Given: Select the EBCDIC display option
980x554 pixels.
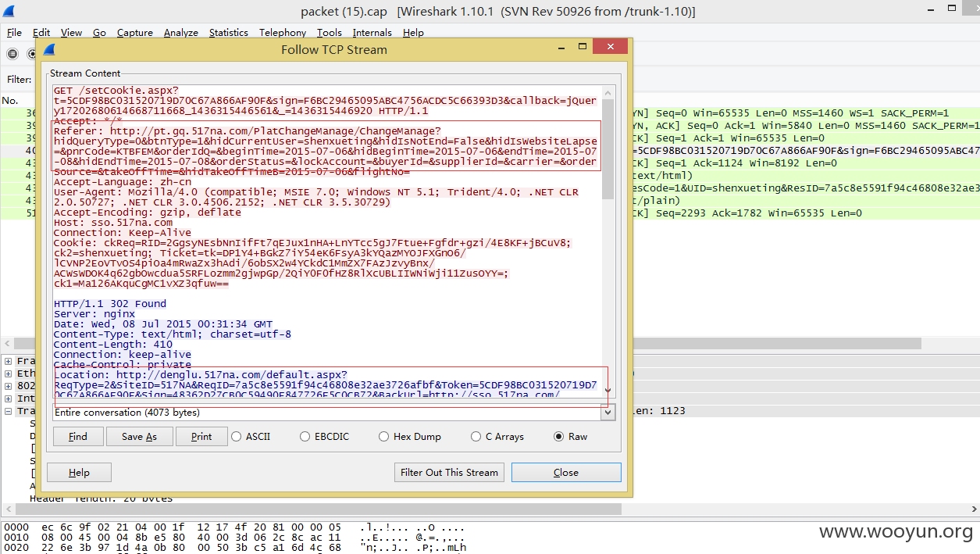Looking at the screenshot, I should click(x=305, y=437).
